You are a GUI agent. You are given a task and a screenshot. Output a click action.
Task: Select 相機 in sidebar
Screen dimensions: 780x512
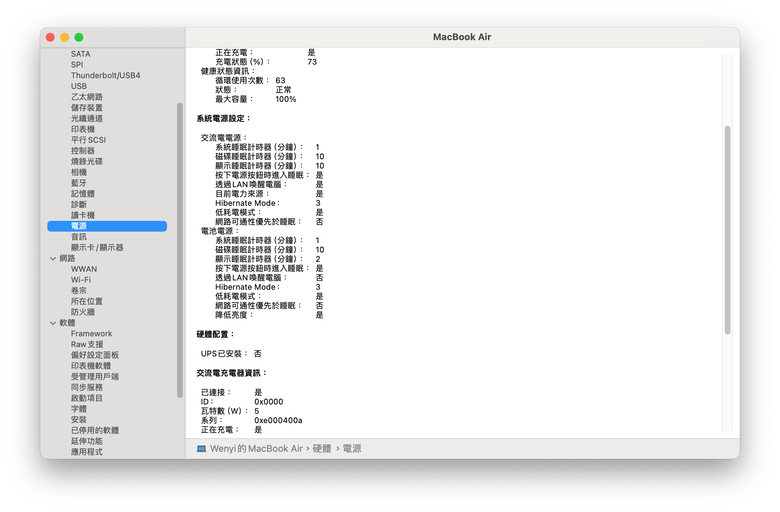[79, 172]
